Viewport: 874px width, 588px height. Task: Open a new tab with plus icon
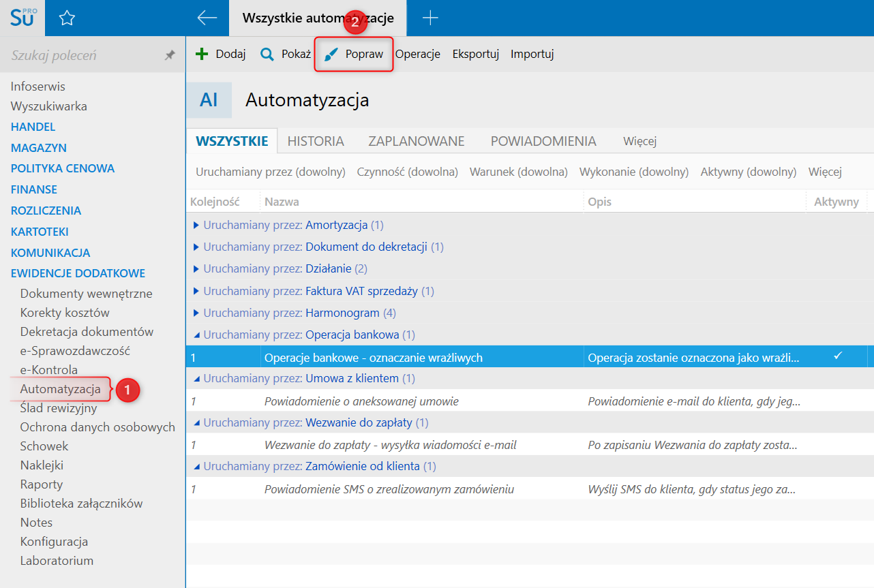[x=430, y=18]
